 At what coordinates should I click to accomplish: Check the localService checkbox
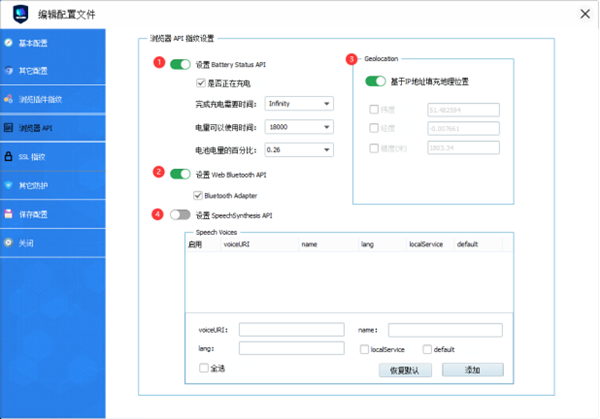pyautogui.click(x=364, y=349)
